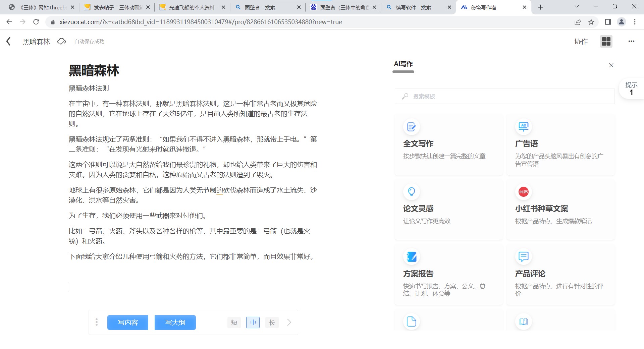Screen dimensions: 644x349
Task: Switch to the 发表帖子 - 三体动画 tab
Action: coord(117,7)
